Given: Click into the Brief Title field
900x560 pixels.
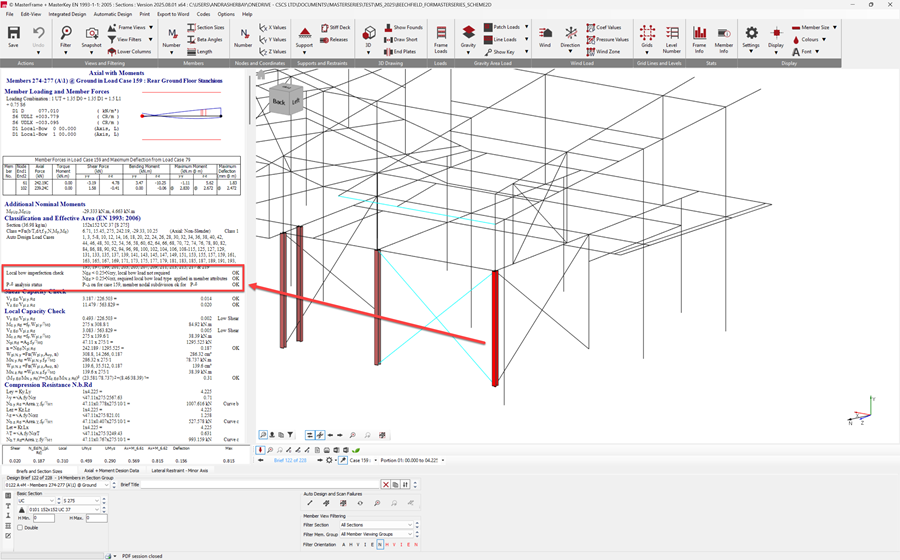Looking at the screenshot, I should (x=261, y=485).
